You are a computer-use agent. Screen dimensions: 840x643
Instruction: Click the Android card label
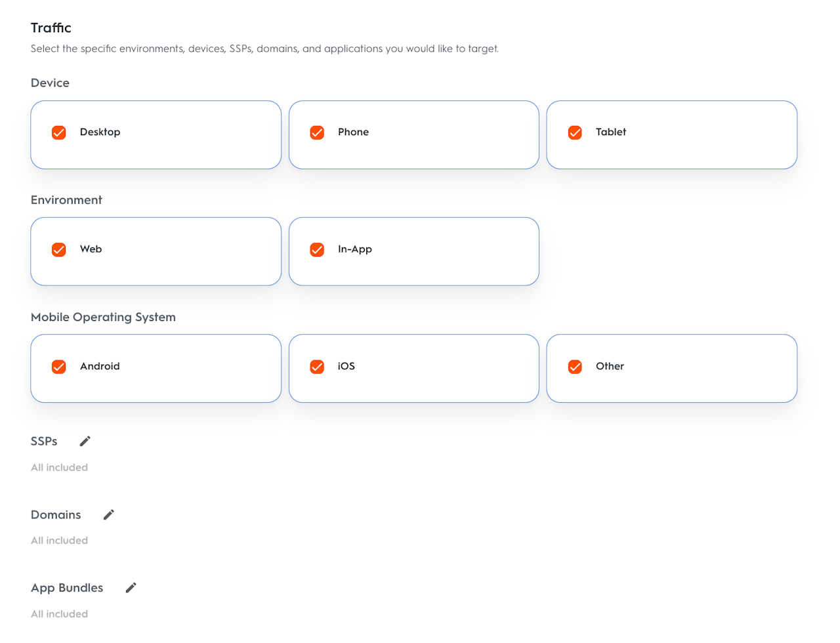pyautogui.click(x=100, y=366)
